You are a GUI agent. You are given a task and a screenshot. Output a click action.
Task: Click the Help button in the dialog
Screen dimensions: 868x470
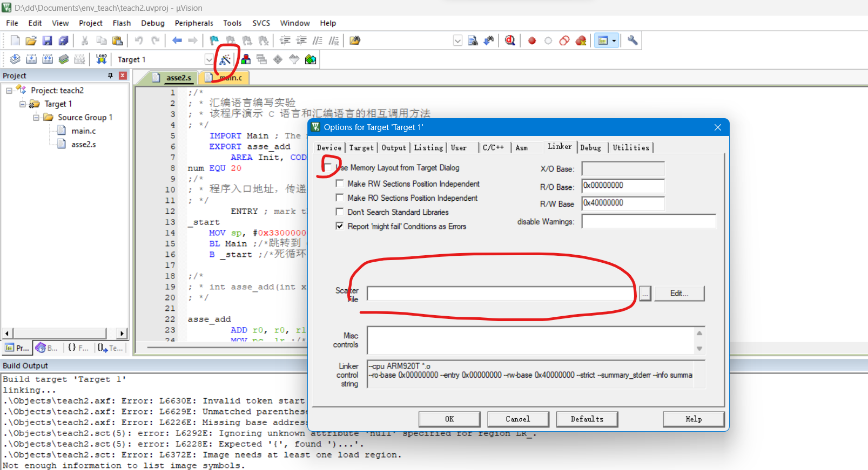pyautogui.click(x=694, y=419)
